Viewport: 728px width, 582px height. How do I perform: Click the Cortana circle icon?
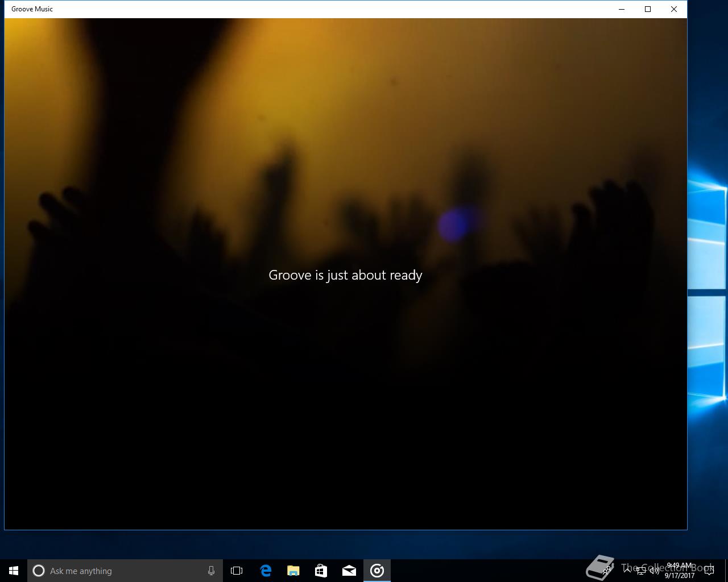(39, 571)
